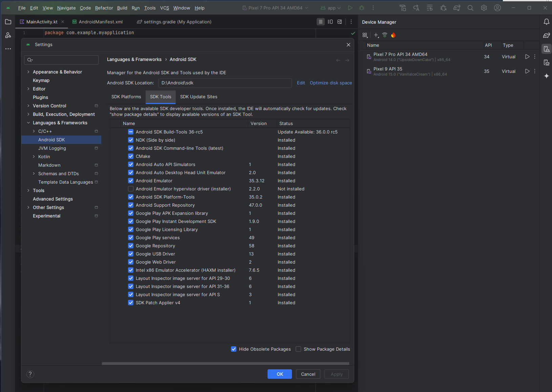This screenshot has height=392, width=552.
Task: Click the Android SDK Location path field
Action: (x=225, y=83)
